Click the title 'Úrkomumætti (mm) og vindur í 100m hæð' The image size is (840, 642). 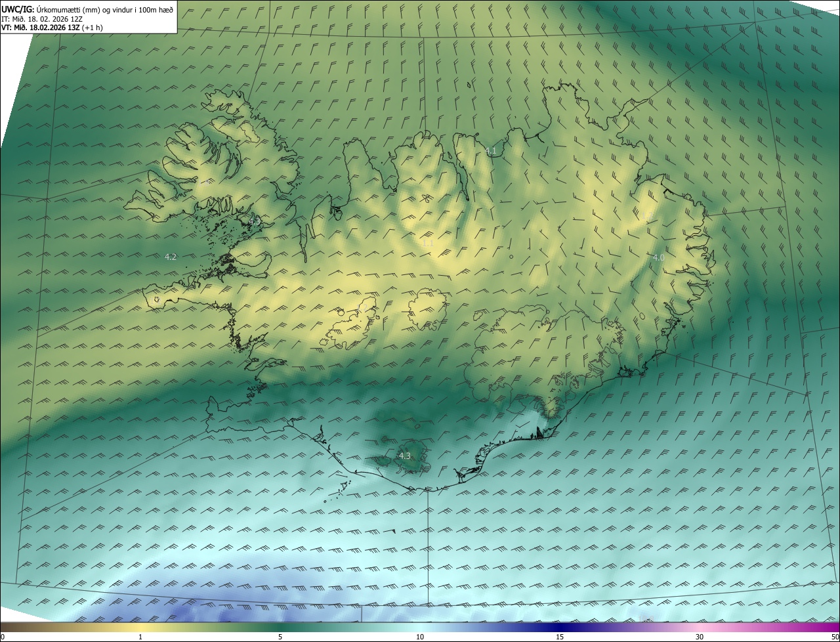click(105, 9)
